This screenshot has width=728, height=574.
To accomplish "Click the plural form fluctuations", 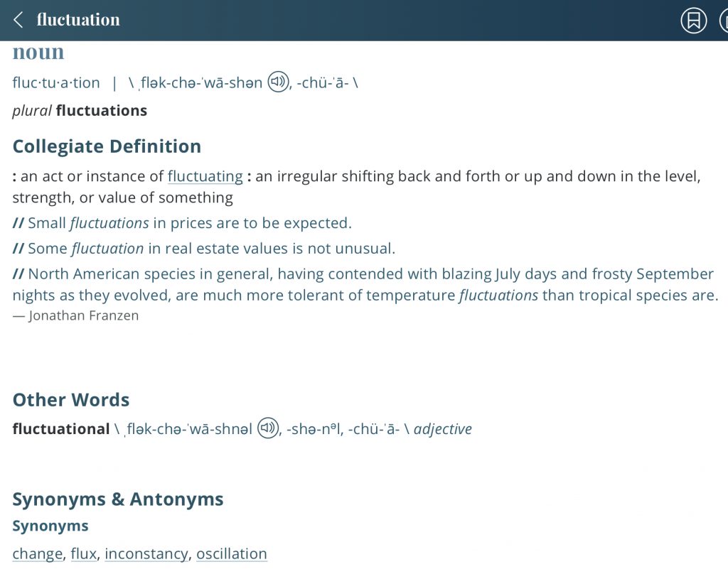I will point(102,111).
